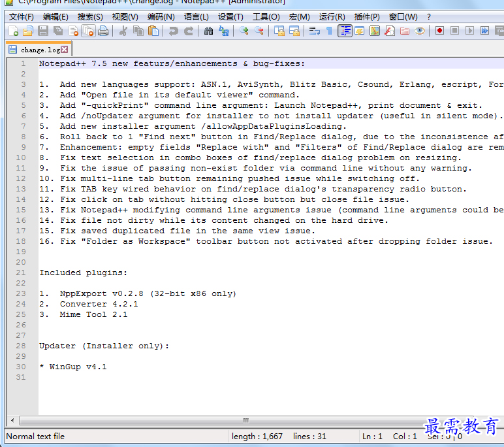Click the '* WinGup v4.1' line
The height and width of the screenshot is (447, 504).
click(x=73, y=367)
